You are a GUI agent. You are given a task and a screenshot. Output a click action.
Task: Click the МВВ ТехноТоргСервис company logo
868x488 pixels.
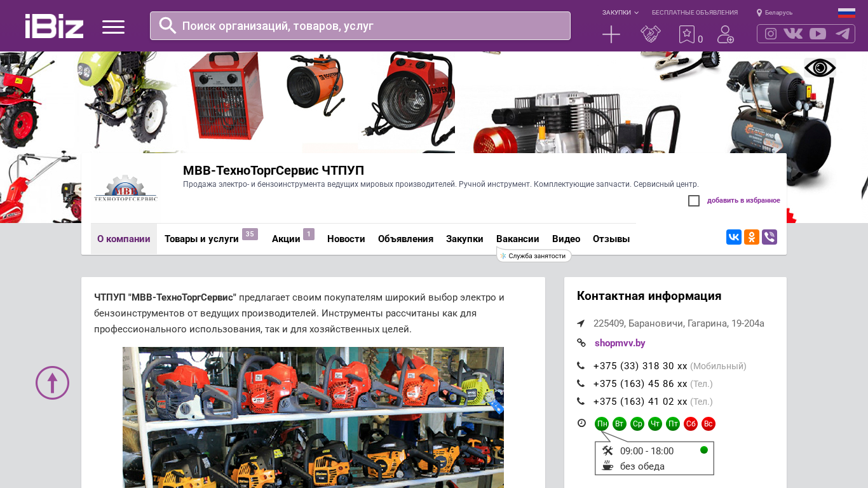(x=126, y=189)
